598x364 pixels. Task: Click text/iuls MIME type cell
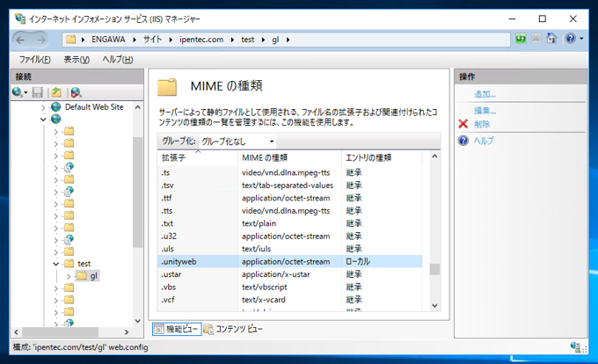click(256, 249)
